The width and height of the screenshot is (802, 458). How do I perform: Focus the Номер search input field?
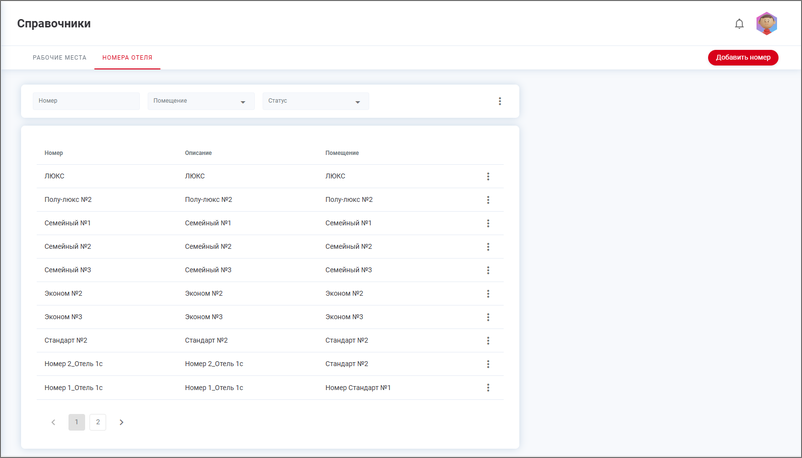coord(86,101)
